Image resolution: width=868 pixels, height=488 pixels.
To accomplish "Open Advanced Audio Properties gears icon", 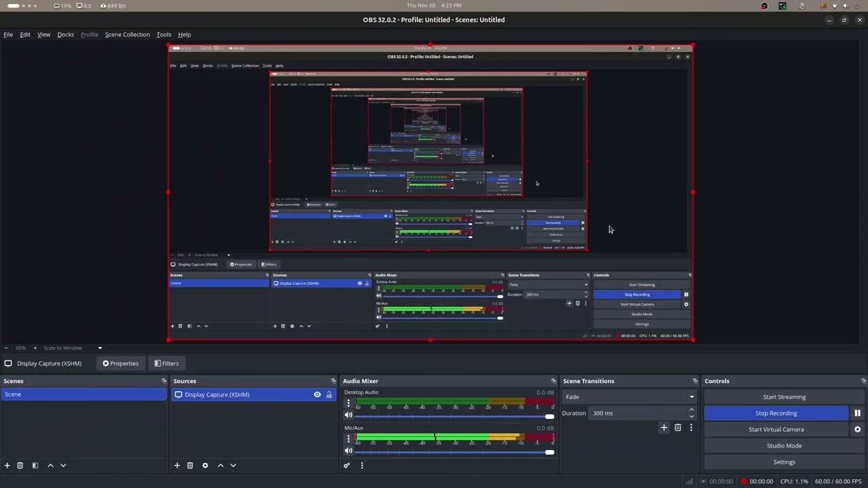I will point(347,466).
